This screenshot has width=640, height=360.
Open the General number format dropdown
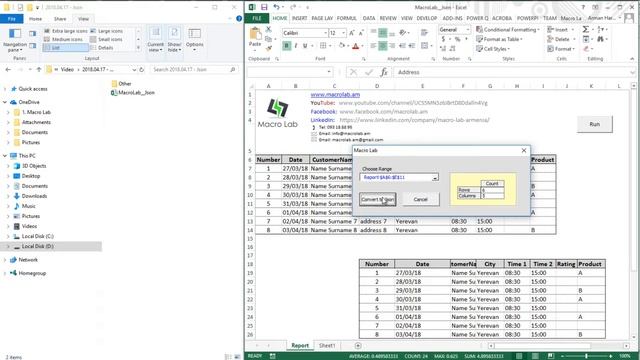point(468,29)
